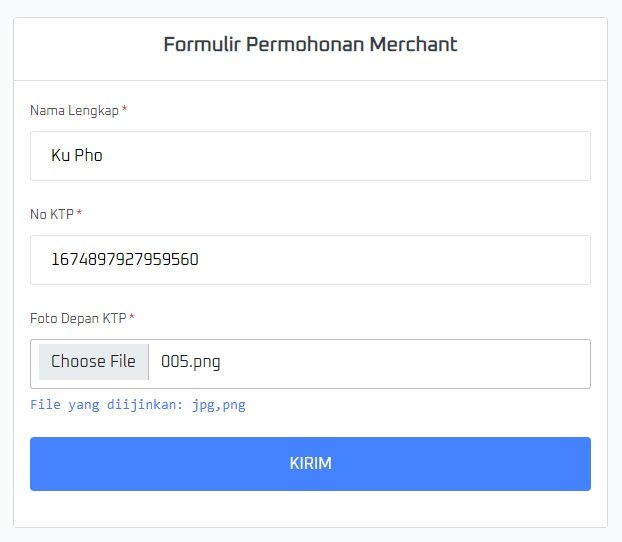Place cursor on the name Ku Pho

coord(77,156)
